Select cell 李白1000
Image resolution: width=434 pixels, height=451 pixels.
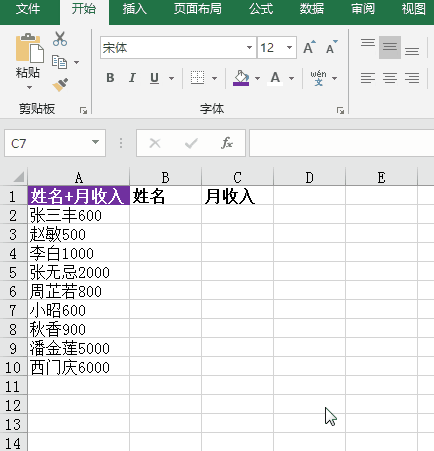[79, 253]
